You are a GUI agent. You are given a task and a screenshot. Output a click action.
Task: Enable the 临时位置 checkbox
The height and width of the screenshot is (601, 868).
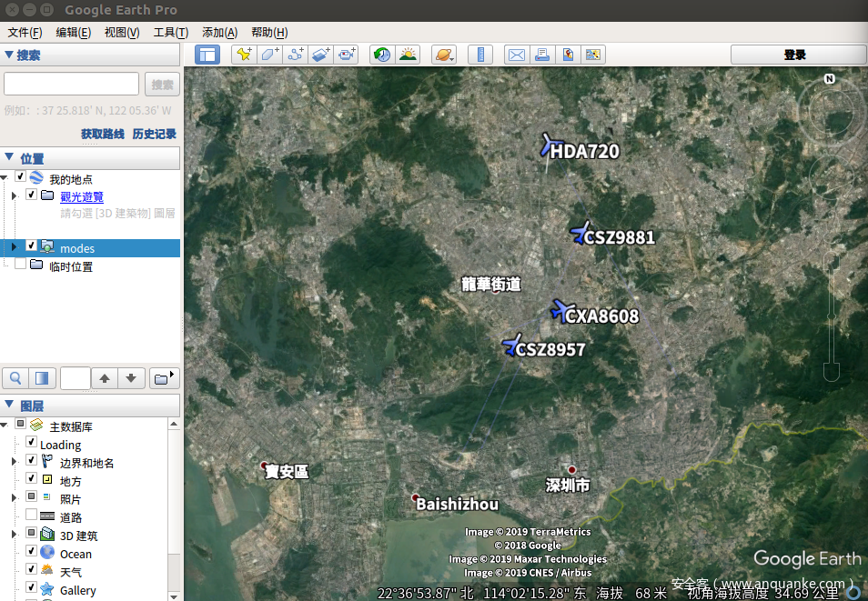[x=21, y=264]
